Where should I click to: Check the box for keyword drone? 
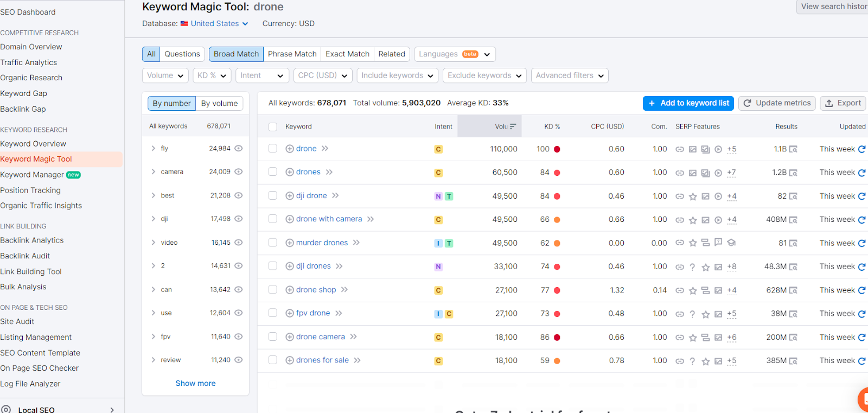click(273, 148)
